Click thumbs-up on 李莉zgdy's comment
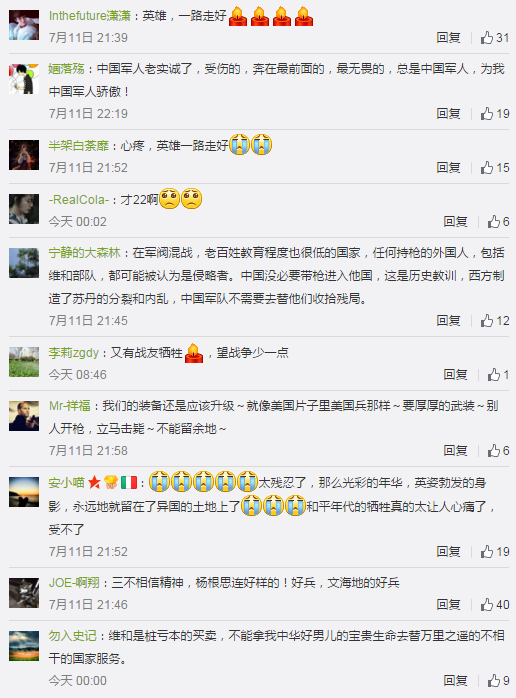The height and width of the screenshot is (698, 516). (493, 374)
